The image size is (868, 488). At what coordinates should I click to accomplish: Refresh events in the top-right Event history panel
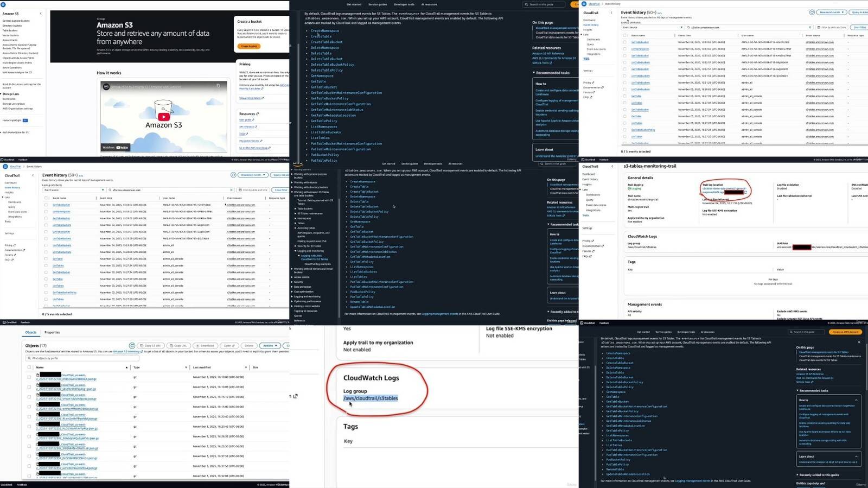[812, 12]
